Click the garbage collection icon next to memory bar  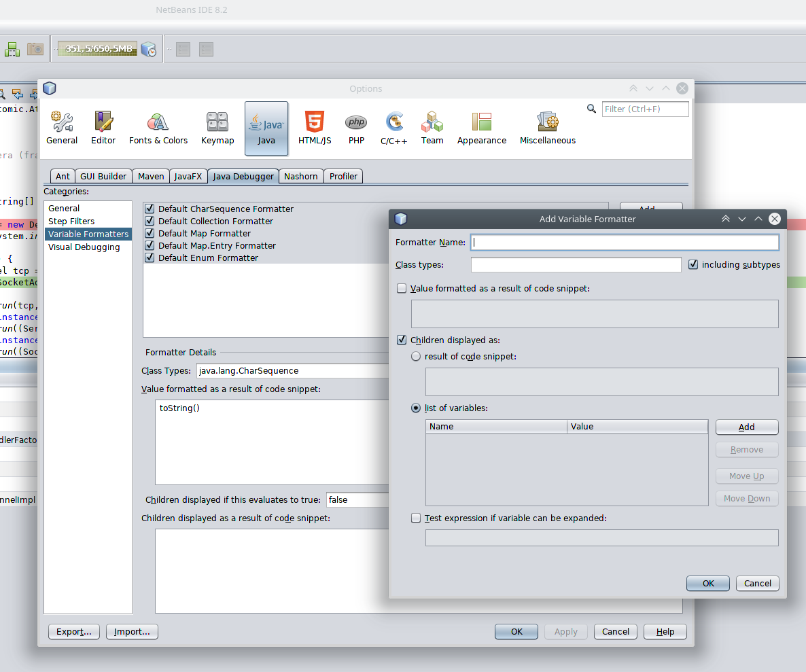click(149, 50)
